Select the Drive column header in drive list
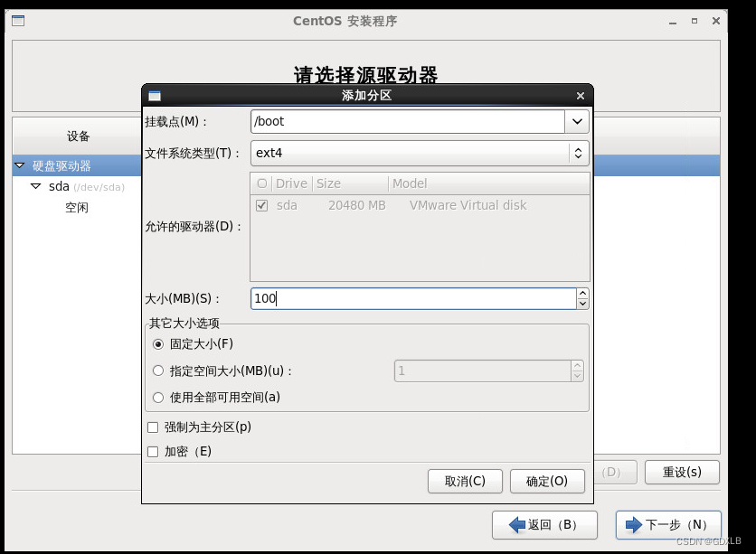Image resolution: width=756 pixels, height=554 pixels. (x=290, y=183)
